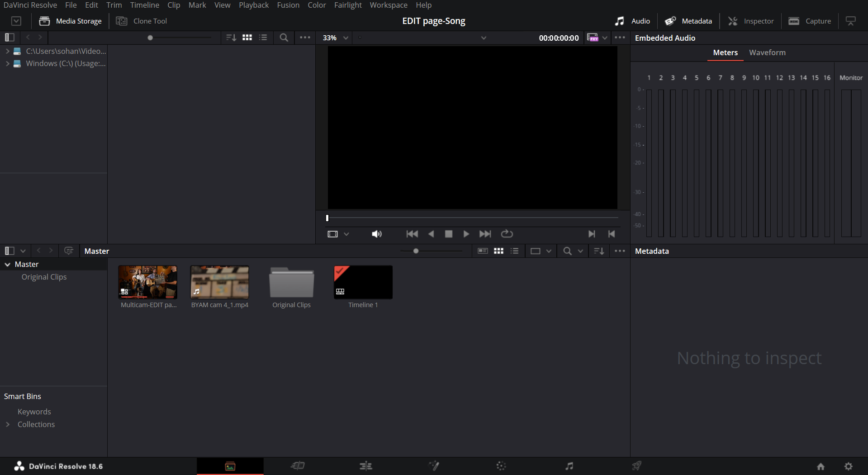Open Project Settings gear icon

(849, 466)
